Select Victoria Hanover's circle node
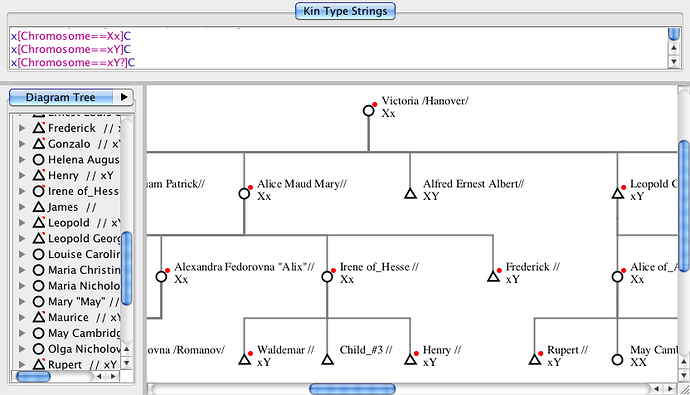The height and width of the screenshot is (395, 690). click(369, 111)
